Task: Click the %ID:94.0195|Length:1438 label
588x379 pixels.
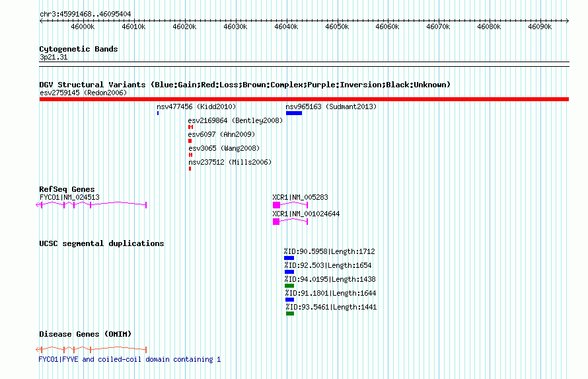Action: pyautogui.click(x=330, y=279)
